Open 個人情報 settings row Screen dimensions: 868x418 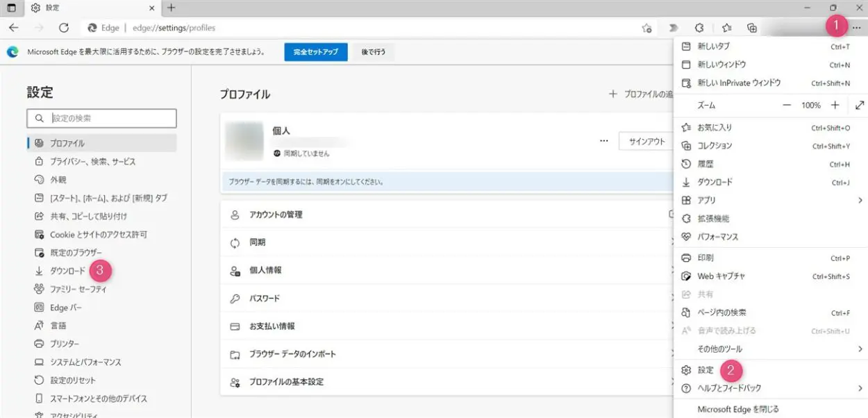446,271
